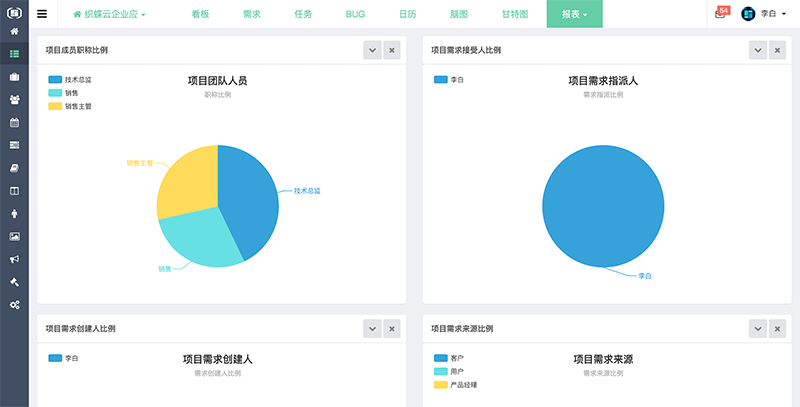
Task: Open the columns layout sidebar icon
Action: 14,191
